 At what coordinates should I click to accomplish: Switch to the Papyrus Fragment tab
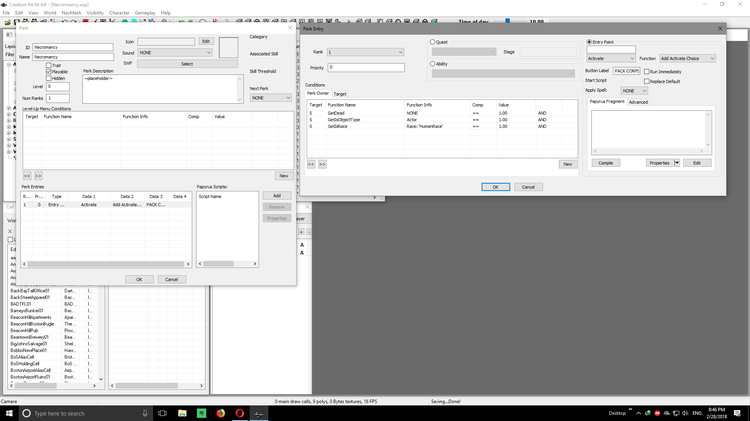(607, 101)
